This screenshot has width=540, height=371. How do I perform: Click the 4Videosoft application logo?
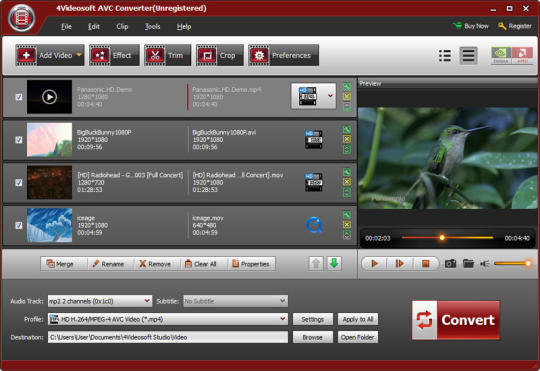tap(22, 18)
